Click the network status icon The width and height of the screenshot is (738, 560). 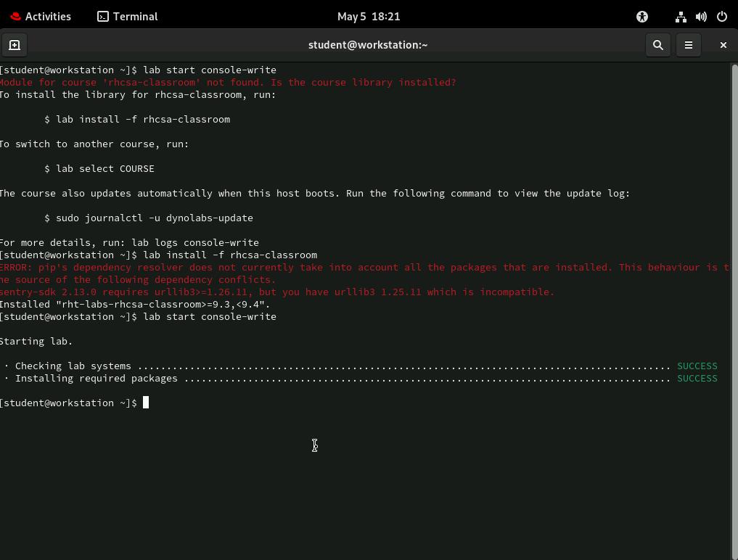tap(681, 17)
